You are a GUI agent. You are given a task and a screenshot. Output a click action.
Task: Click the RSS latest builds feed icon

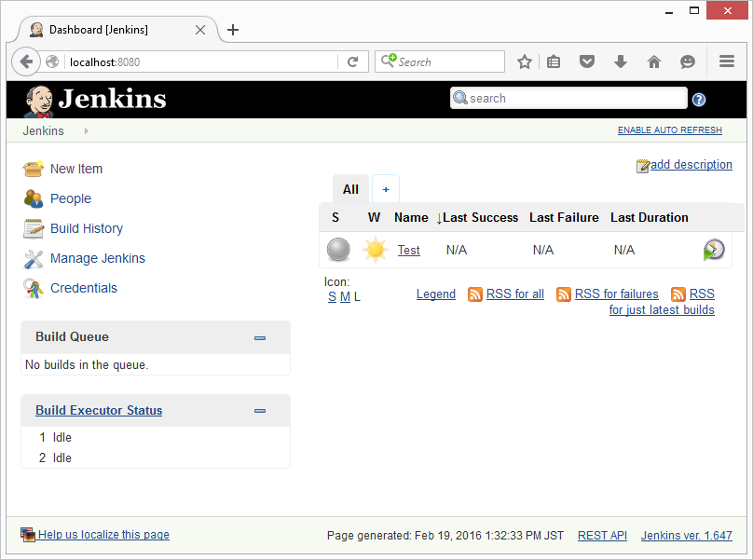[x=678, y=294]
